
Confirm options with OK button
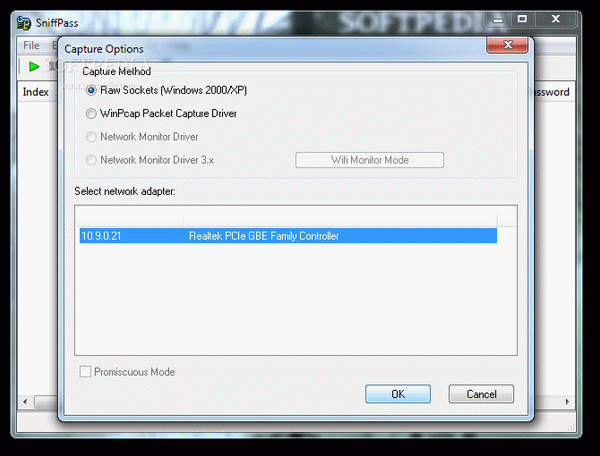click(398, 394)
